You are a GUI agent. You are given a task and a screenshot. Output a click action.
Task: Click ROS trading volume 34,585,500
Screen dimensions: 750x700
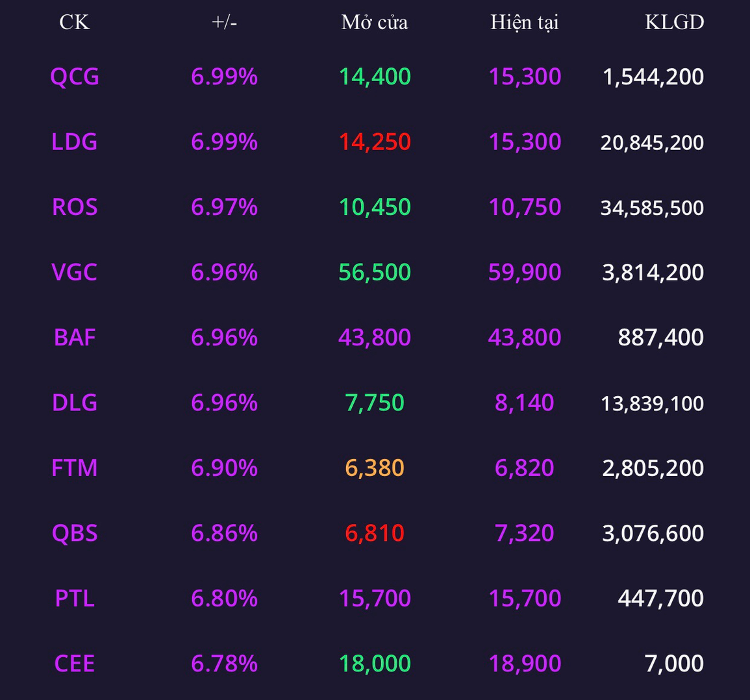[x=652, y=208]
